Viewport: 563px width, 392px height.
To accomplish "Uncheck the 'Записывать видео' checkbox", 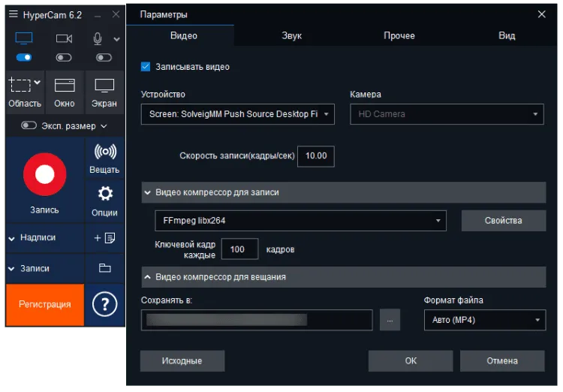I will 146,67.
